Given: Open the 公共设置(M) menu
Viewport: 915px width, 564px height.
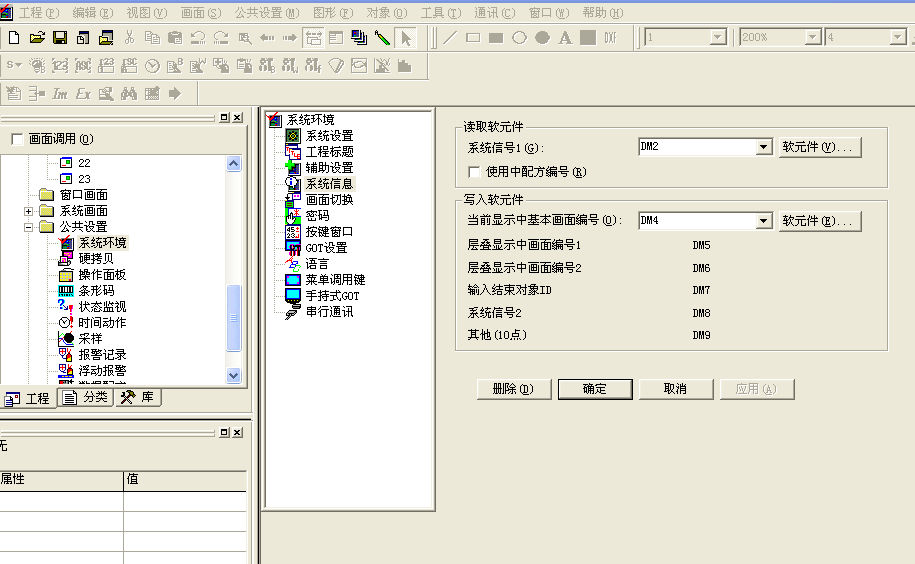Looking at the screenshot, I should point(266,13).
